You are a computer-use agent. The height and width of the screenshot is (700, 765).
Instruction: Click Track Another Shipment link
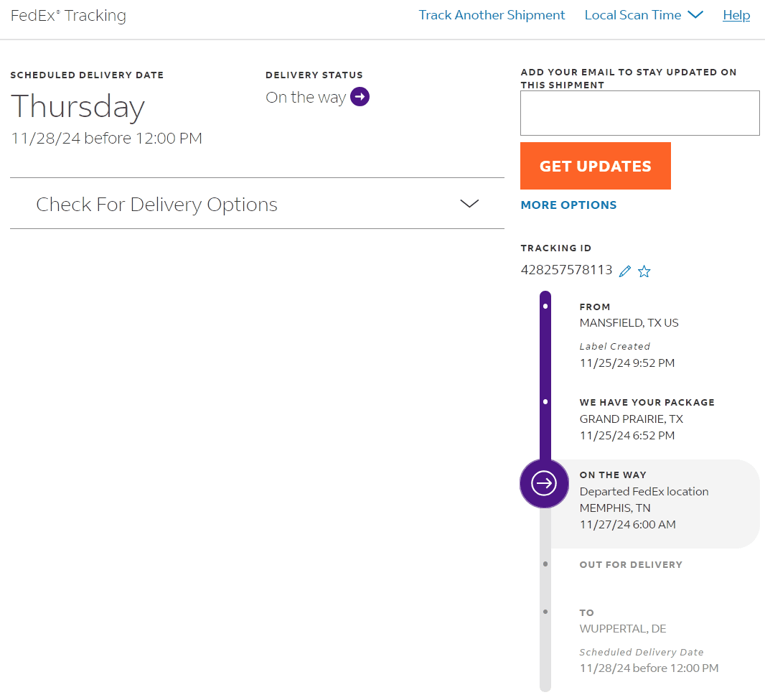[x=492, y=15]
